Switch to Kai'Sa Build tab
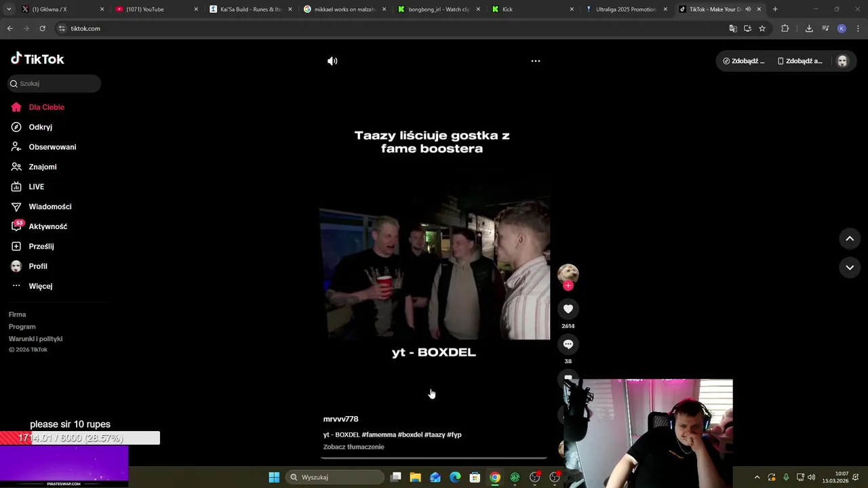The image size is (868, 488). 251,9
